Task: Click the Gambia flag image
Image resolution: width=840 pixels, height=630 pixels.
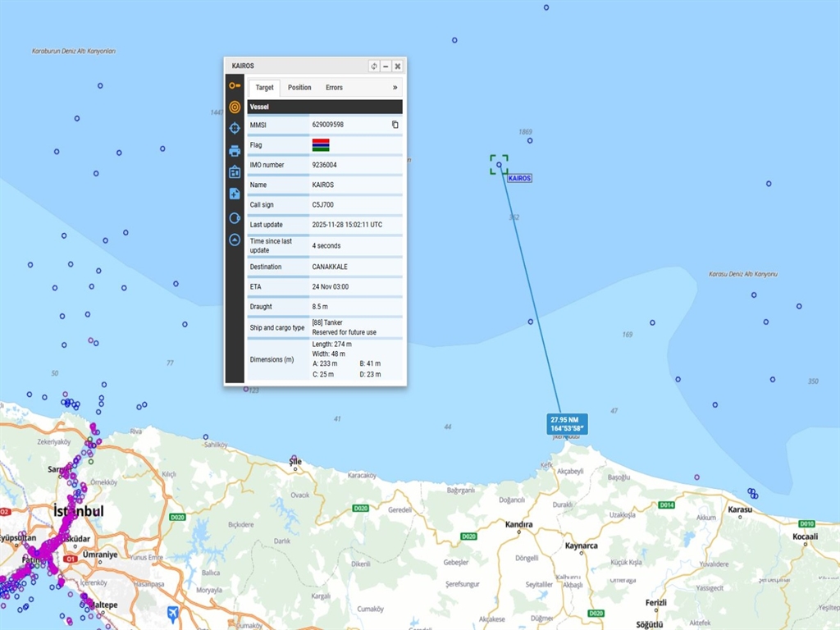Action: coord(321,145)
